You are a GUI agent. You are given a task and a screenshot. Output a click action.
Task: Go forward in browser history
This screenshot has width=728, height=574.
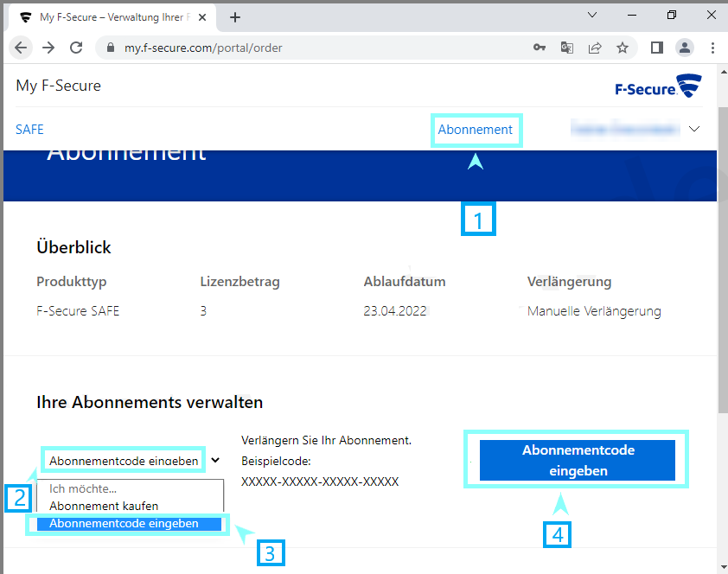coord(48,48)
